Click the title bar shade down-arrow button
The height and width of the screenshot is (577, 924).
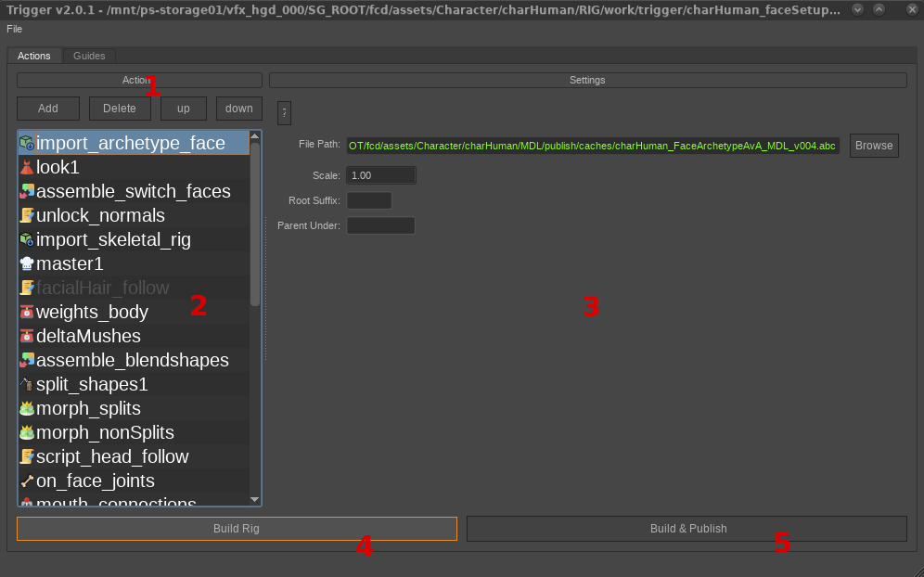858,9
